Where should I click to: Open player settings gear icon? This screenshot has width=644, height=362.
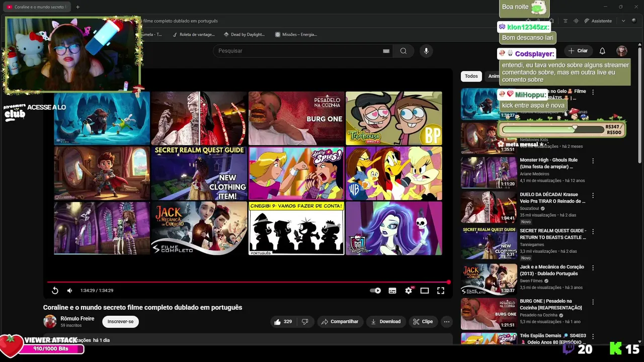409,291
